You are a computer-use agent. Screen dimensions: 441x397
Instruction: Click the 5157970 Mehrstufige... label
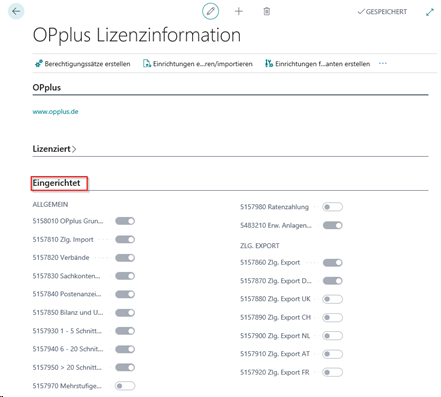(x=67, y=386)
